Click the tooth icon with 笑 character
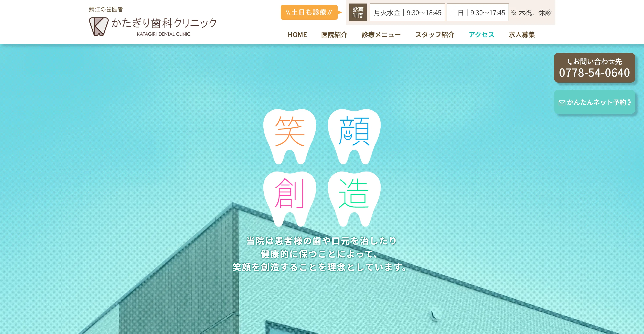The height and width of the screenshot is (334, 644). (290, 137)
